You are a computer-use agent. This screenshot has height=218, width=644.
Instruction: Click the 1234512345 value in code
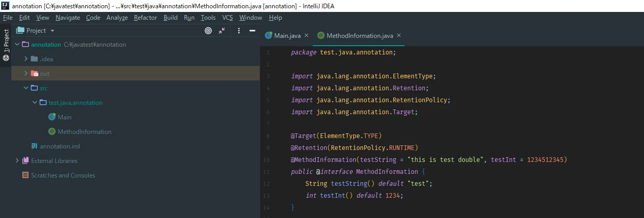pyautogui.click(x=545, y=160)
